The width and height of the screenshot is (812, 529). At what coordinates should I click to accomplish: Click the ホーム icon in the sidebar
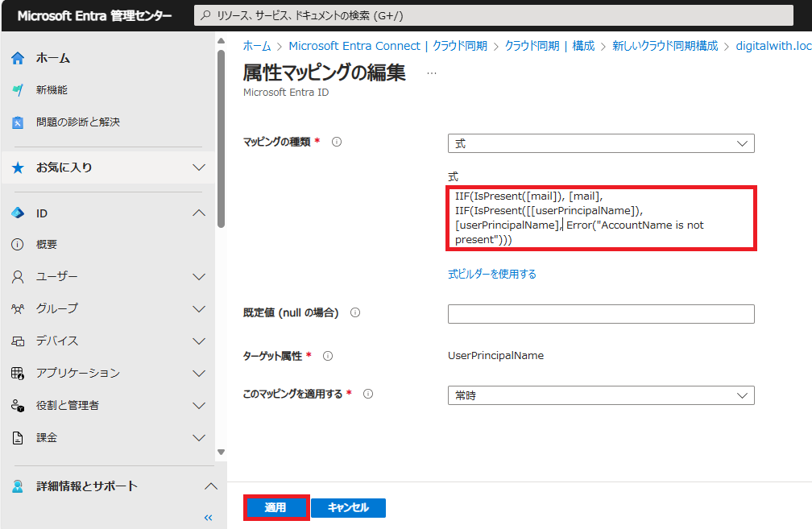pyautogui.click(x=18, y=57)
